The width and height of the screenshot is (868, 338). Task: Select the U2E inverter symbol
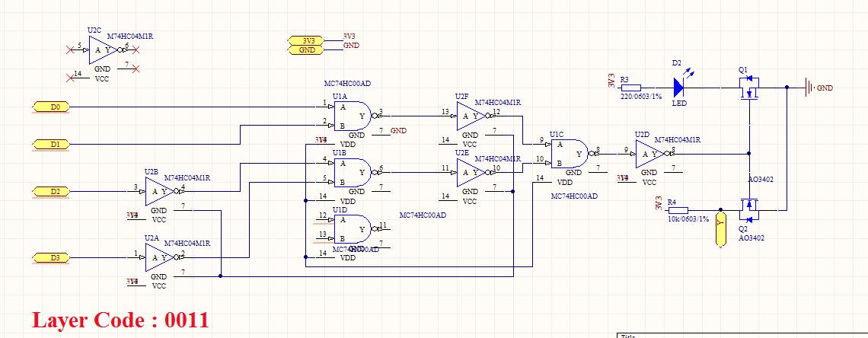pyautogui.click(x=469, y=171)
